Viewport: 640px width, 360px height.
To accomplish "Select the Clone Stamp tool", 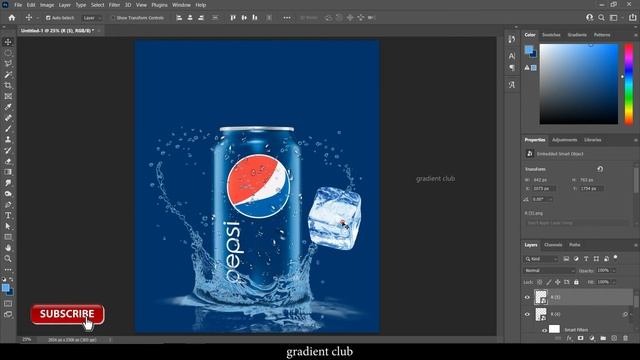I will click(8, 140).
